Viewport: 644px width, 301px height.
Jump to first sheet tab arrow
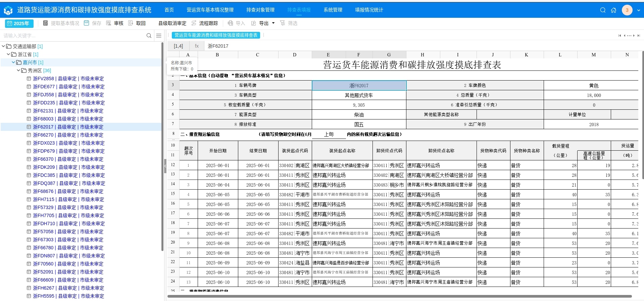coord(620,36)
